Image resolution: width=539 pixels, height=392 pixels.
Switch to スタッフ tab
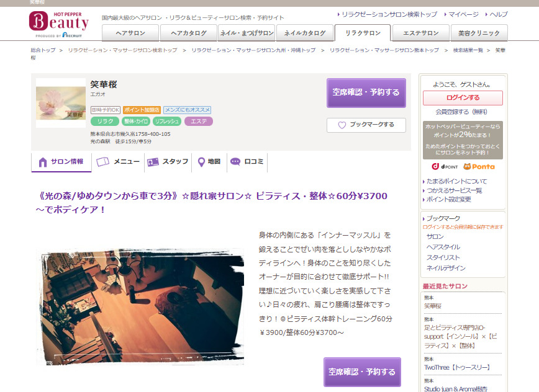pyautogui.click(x=168, y=162)
